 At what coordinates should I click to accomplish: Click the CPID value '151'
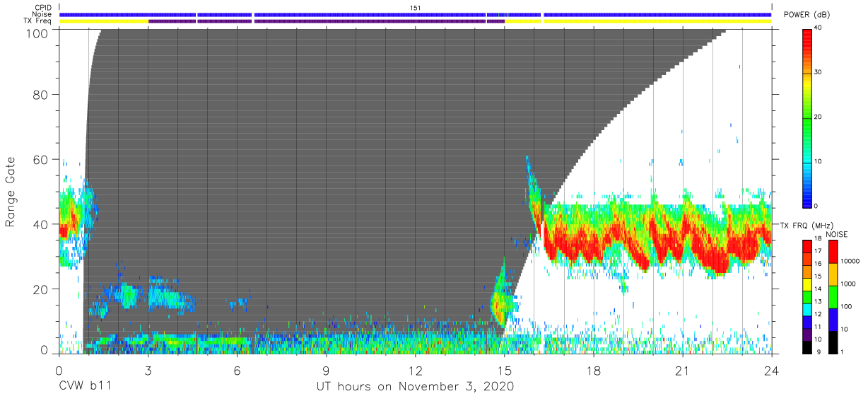pyautogui.click(x=416, y=7)
